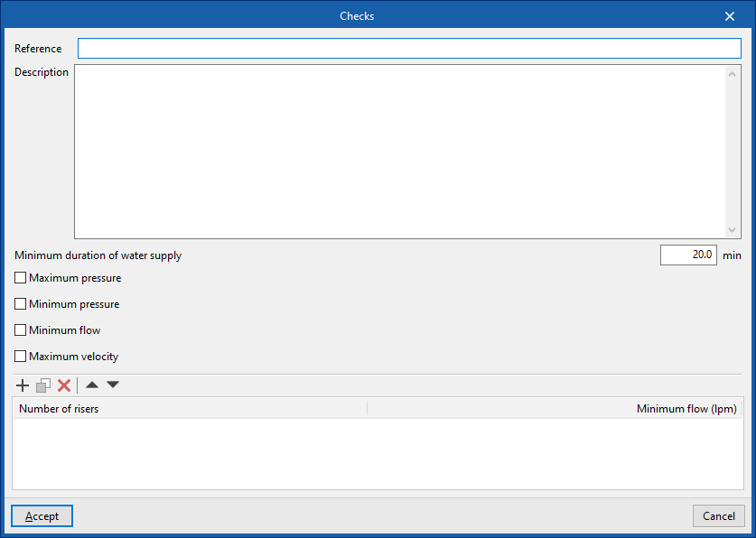Close the Checks dialog window
756x538 pixels.
[x=730, y=15]
